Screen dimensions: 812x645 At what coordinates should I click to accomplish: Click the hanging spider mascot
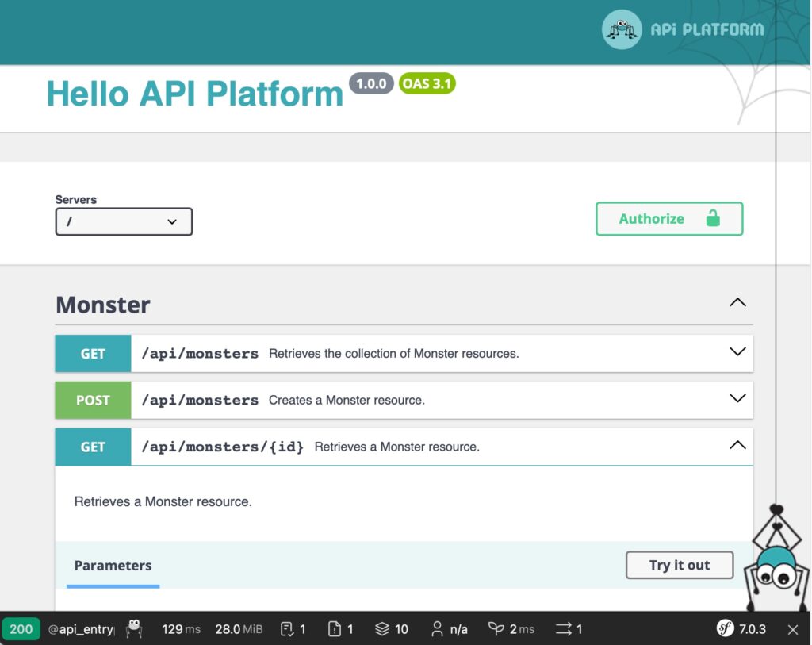[777, 559]
